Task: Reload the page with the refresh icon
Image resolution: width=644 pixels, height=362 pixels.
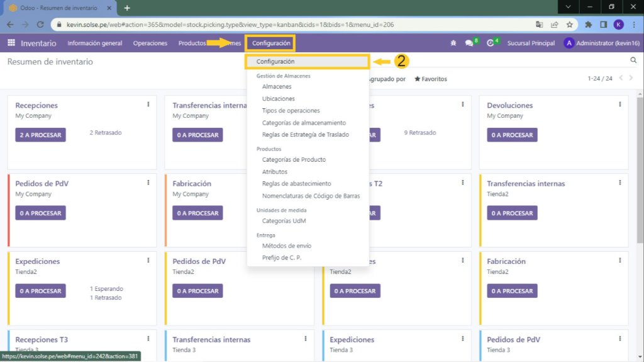Action: point(41,25)
